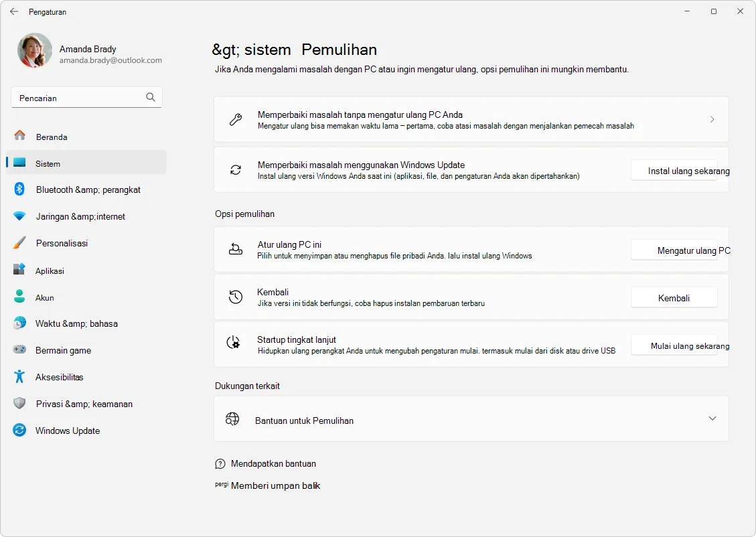756x537 pixels.
Task: Focus the Pencarian search field
Action: (x=86, y=97)
